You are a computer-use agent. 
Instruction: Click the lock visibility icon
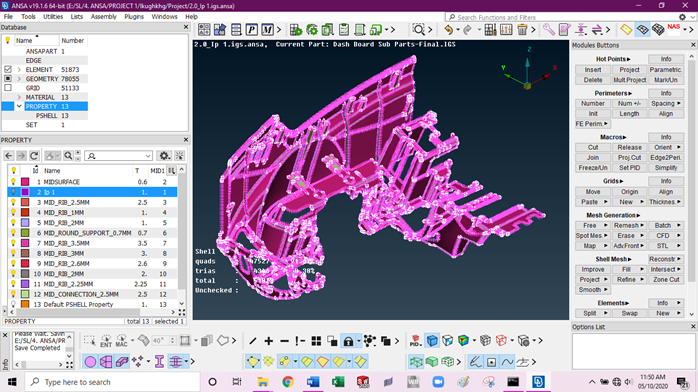pos(348,341)
